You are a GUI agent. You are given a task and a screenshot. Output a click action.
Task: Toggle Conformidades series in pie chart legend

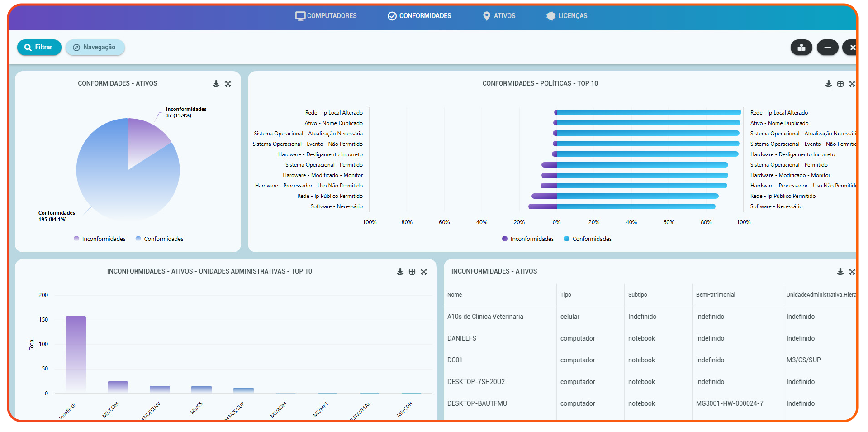point(159,239)
